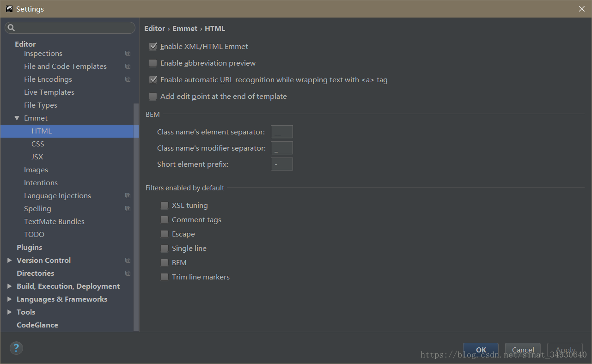Viewport: 592px width, 364px height.
Task: Click the icon beside Version Control
Action: [x=128, y=260]
